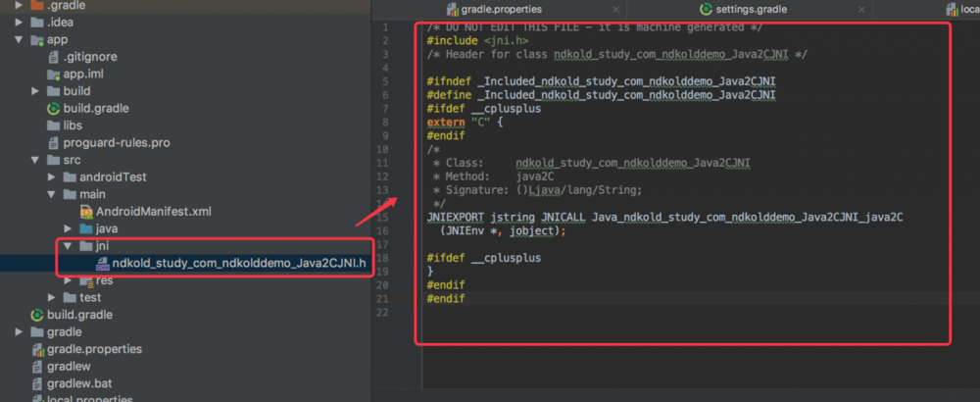Collapse the src folder arrow
Image resolution: width=980 pixels, height=402 pixels.
click(x=35, y=160)
